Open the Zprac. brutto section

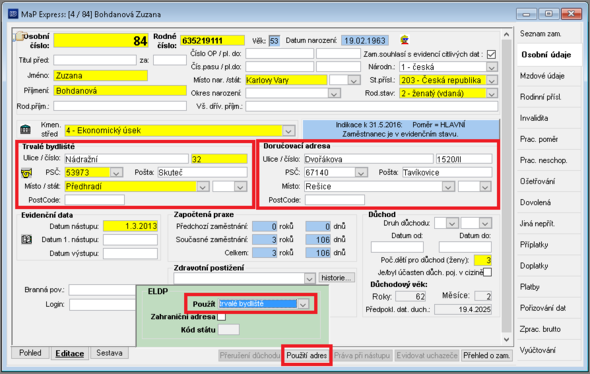coord(540,329)
